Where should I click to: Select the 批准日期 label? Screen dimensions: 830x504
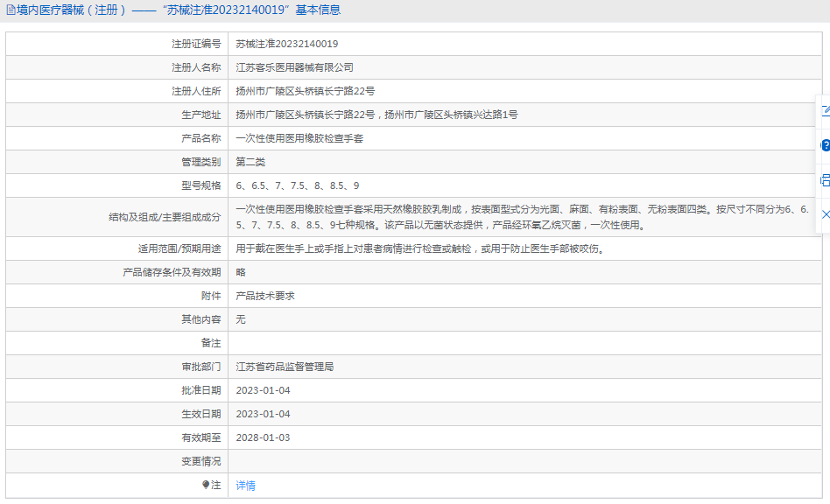(201, 390)
